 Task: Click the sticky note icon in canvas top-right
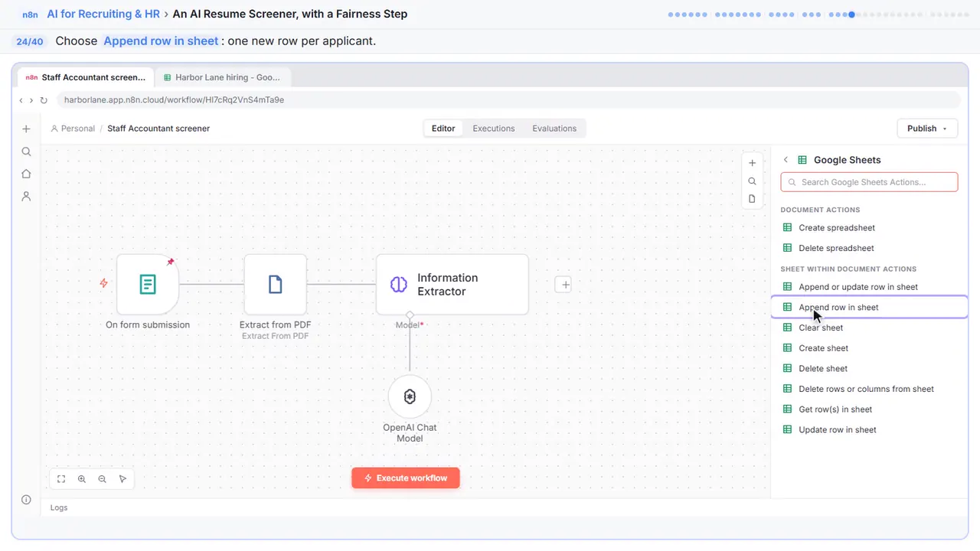pos(752,199)
